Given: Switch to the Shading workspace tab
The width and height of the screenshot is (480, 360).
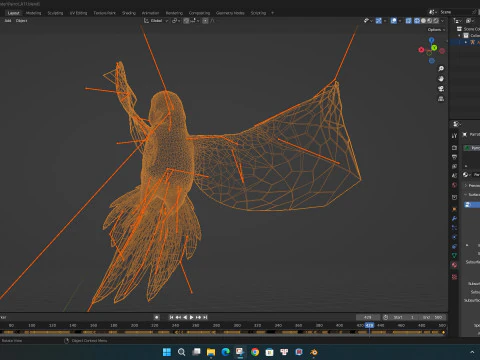Looking at the screenshot, I should [129, 13].
